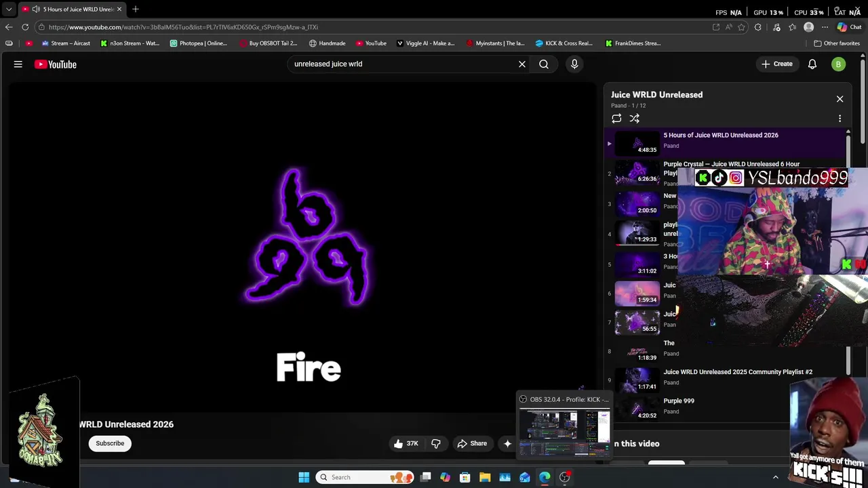Open the account avatar menu

pyautogui.click(x=839, y=64)
